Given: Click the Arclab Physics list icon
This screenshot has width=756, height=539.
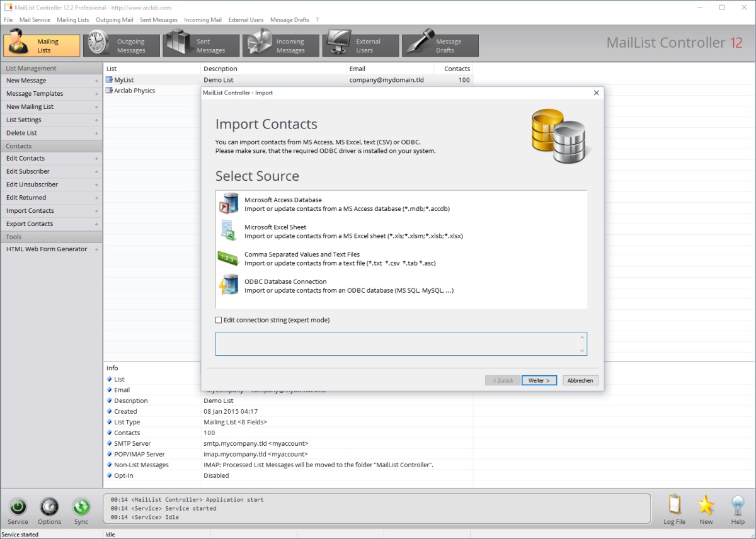Looking at the screenshot, I should pyautogui.click(x=109, y=91).
